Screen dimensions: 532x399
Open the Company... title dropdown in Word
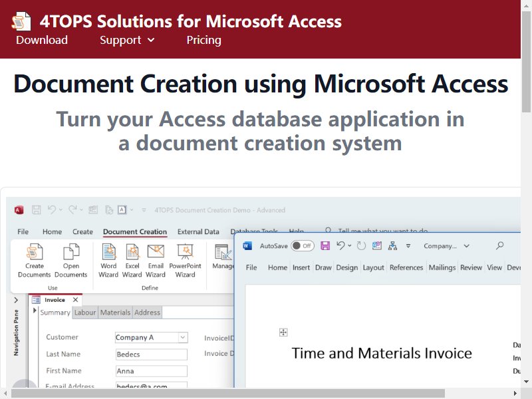[x=467, y=246]
